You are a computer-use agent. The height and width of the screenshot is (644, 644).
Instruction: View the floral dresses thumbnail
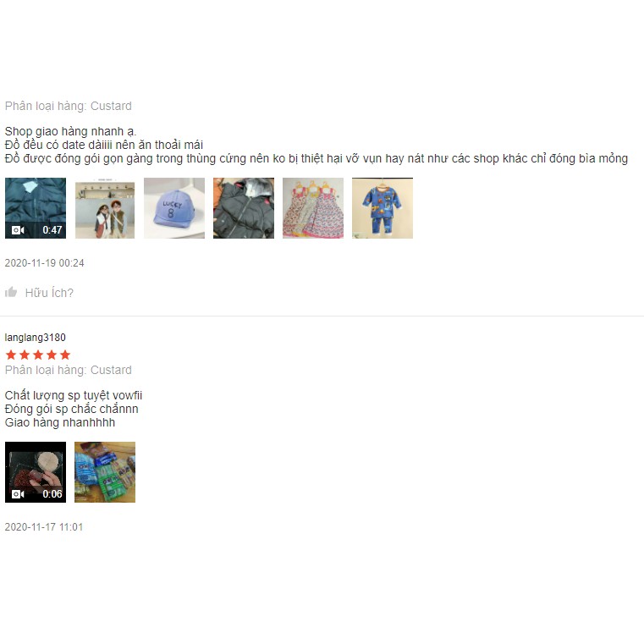tap(313, 208)
